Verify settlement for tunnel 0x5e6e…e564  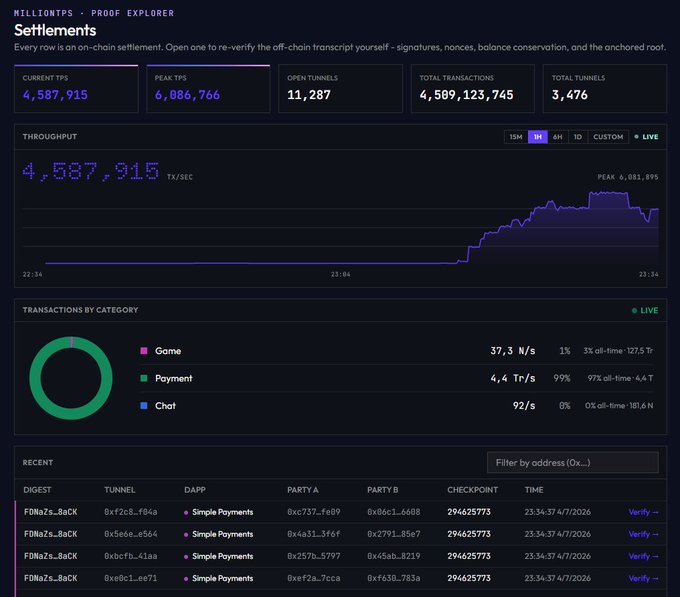643,534
